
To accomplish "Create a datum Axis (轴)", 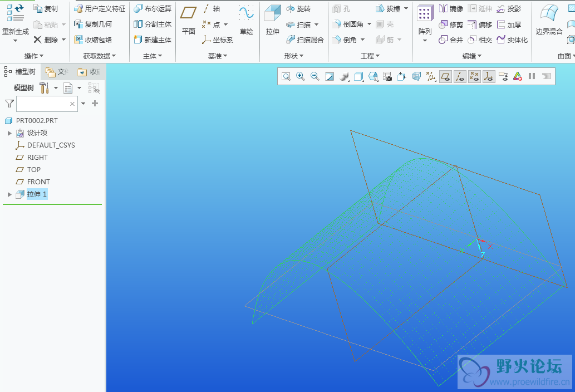I will [x=211, y=8].
